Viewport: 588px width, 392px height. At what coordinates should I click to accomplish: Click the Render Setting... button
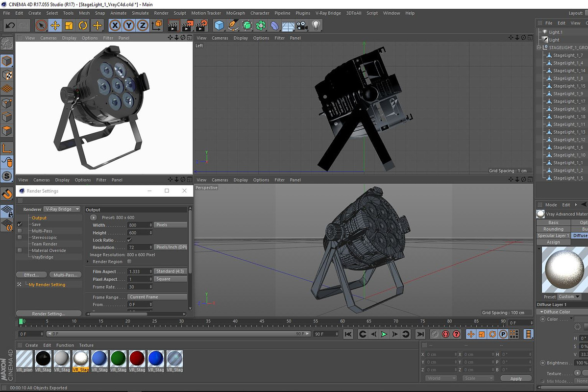click(x=49, y=314)
